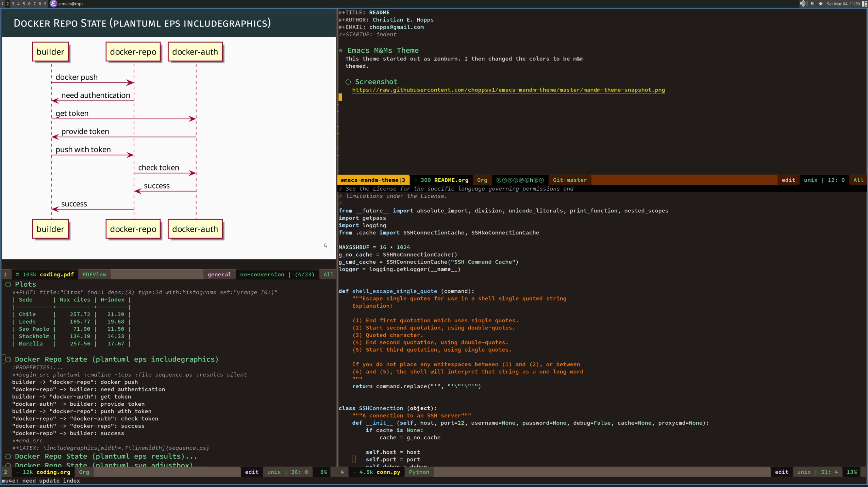868x487 pixels.
Task: Toggle the Plots heading circle bullet
Action: (x=8, y=284)
